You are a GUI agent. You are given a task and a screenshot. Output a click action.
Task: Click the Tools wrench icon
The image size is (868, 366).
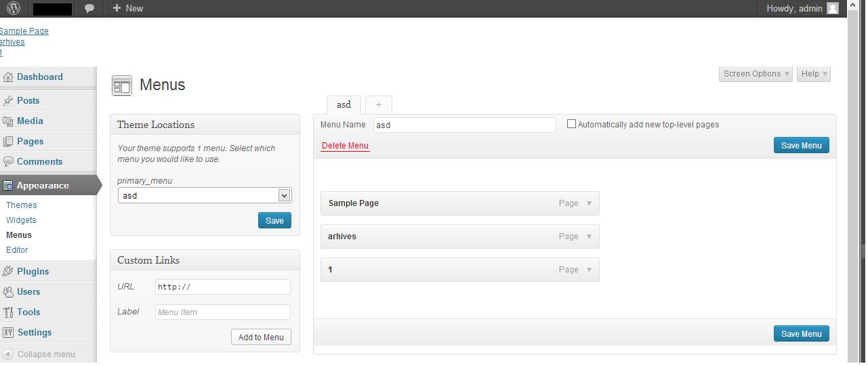[x=8, y=312]
